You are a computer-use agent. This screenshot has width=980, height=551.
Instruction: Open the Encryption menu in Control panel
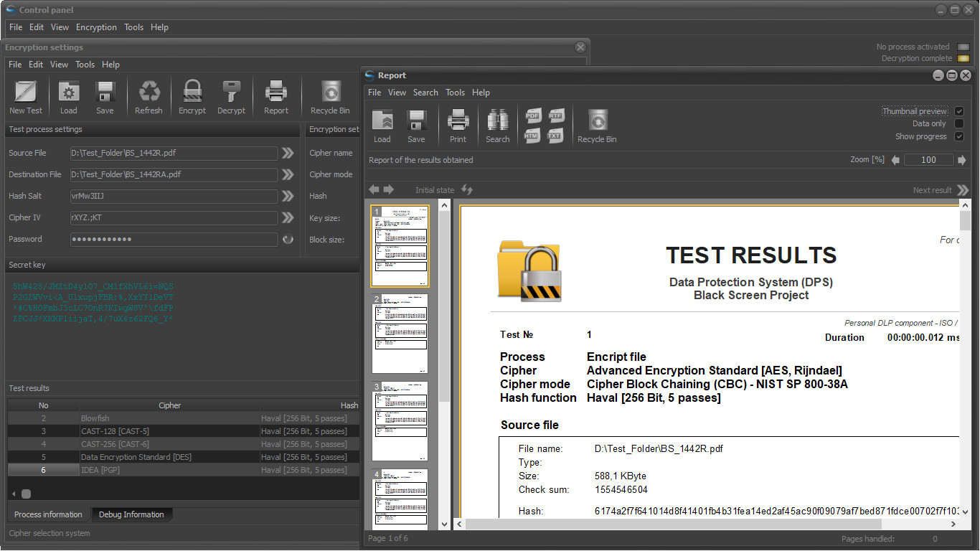pyautogui.click(x=96, y=27)
